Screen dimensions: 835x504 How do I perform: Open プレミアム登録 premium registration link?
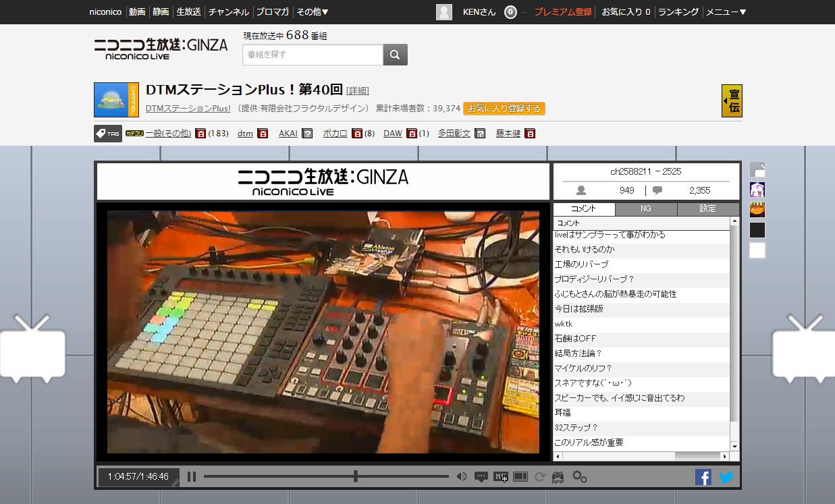(563, 11)
